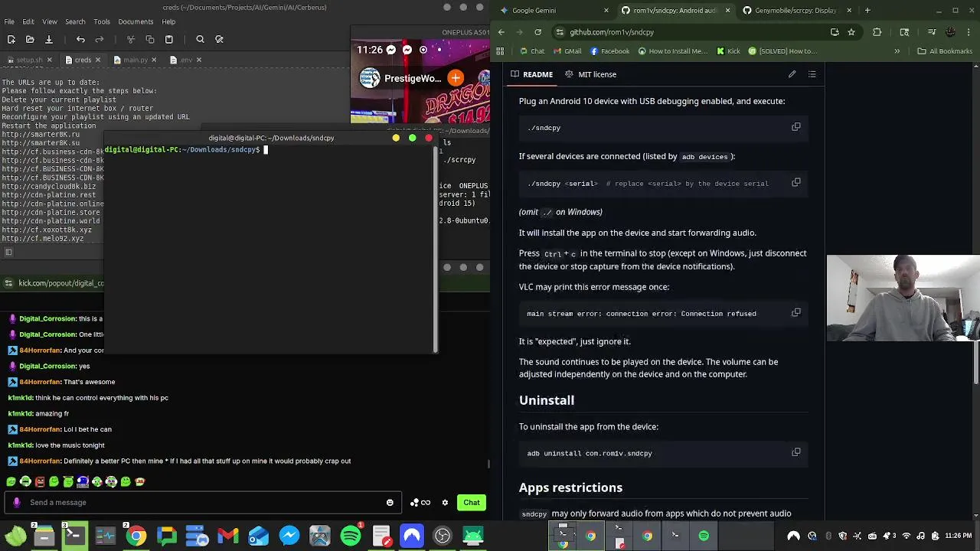Open the emoji picker in chat input
Viewport: 980px width, 551px height.
[x=390, y=503]
